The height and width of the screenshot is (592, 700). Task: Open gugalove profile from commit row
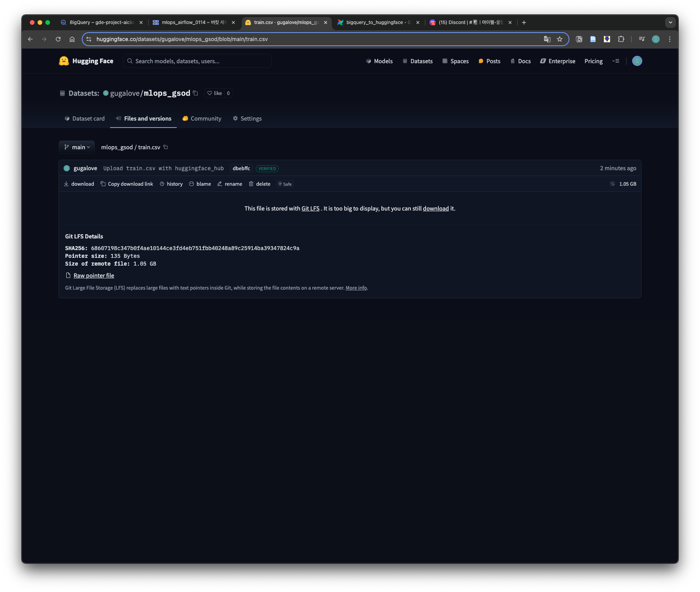(x=85, y=168)
